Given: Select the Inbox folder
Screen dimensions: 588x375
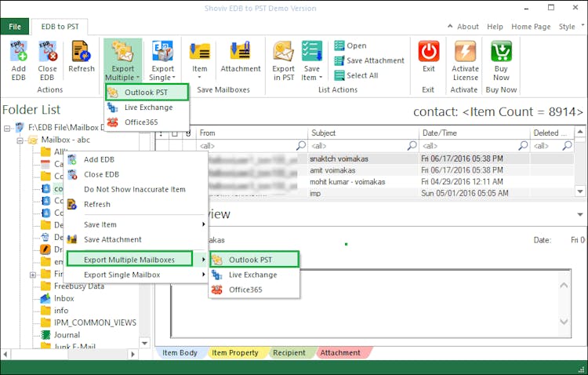Looking at the screenshot, I should click(64, 298).
